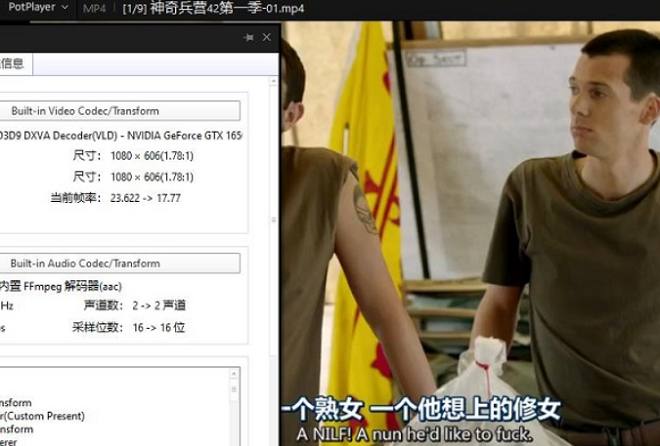Select the Transform entry below Custom Present

[x=16, y=429]
